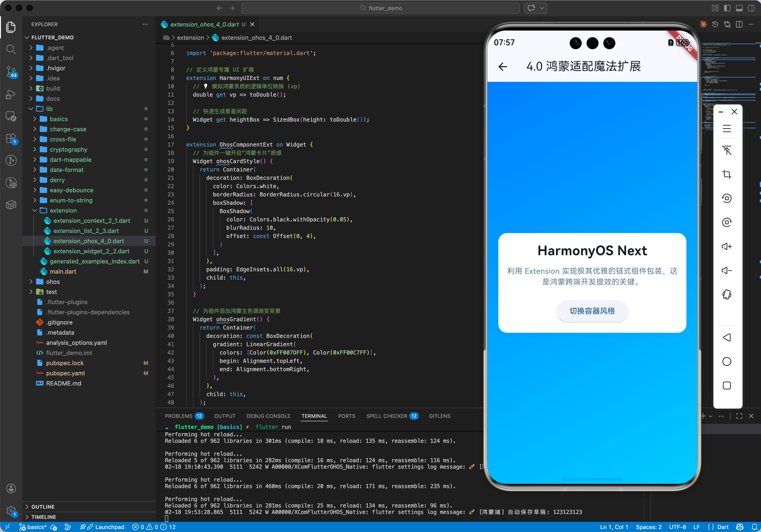The height and width of the screenshot is (532, 761).
Task: Click the flutter_demo command center search field
Action: pyautogui.click(x=380, y=8)
